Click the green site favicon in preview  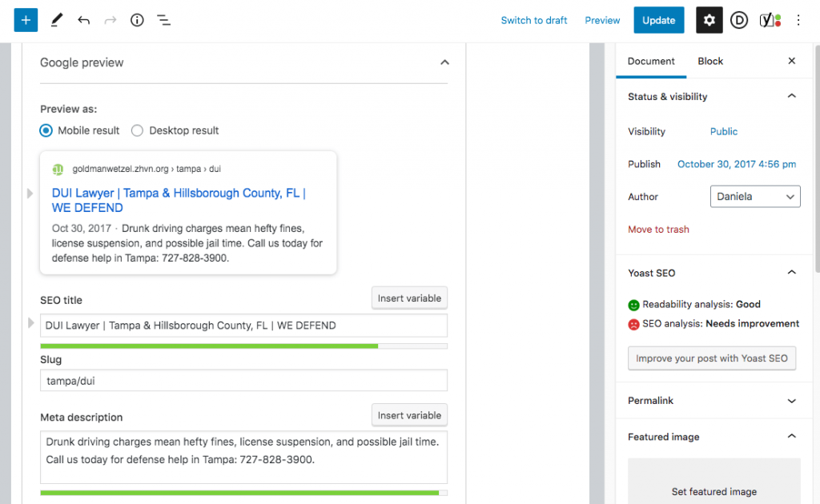[x=58, y=170]
